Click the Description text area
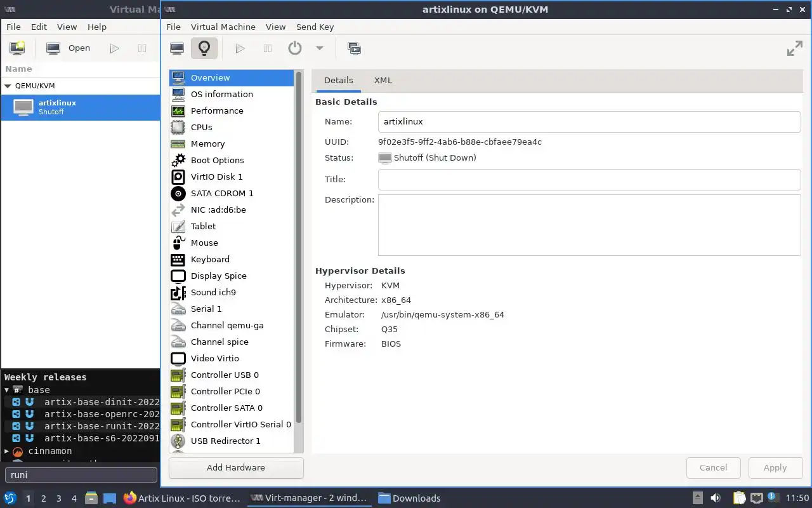812x508 pixels. tap(589, 225)
